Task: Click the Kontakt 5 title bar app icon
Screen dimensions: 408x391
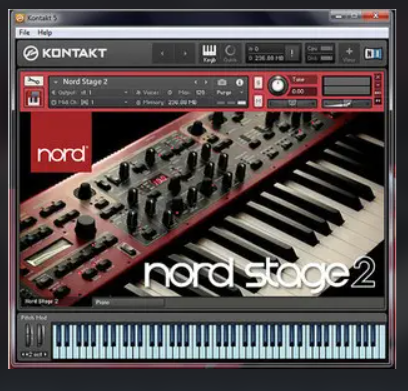Action: click(20, 18)
